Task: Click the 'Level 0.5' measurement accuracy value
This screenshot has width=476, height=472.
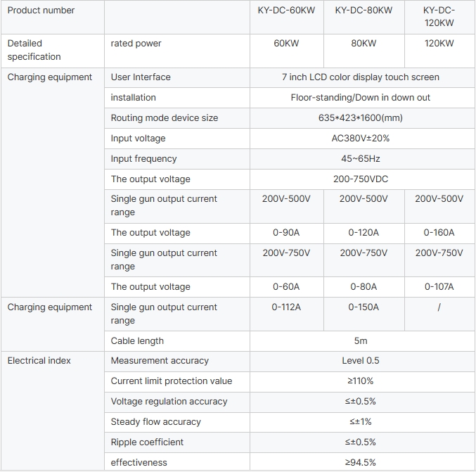Action: [360, 361]
